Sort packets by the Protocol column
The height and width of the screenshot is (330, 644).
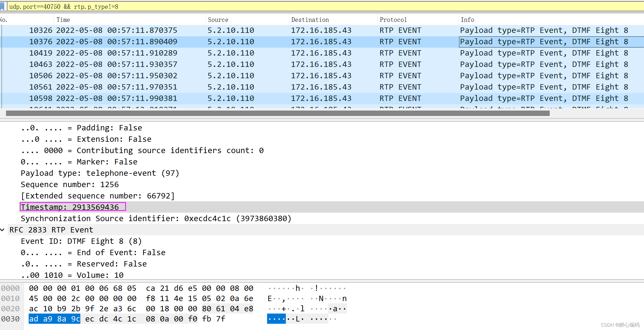pyautogui.click(x=393, y=19)
